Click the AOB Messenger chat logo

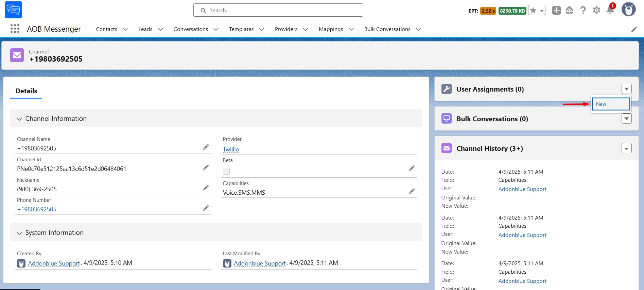tap(13, 10)
